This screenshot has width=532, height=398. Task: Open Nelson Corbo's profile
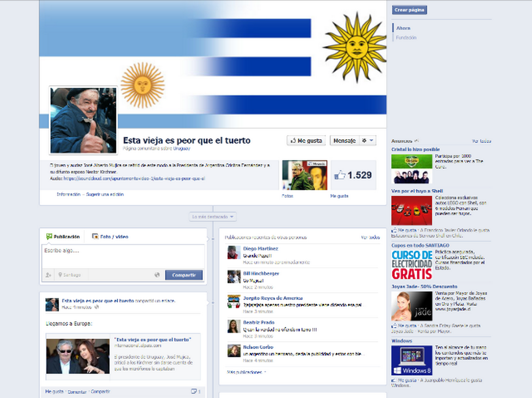coord(258,347)
